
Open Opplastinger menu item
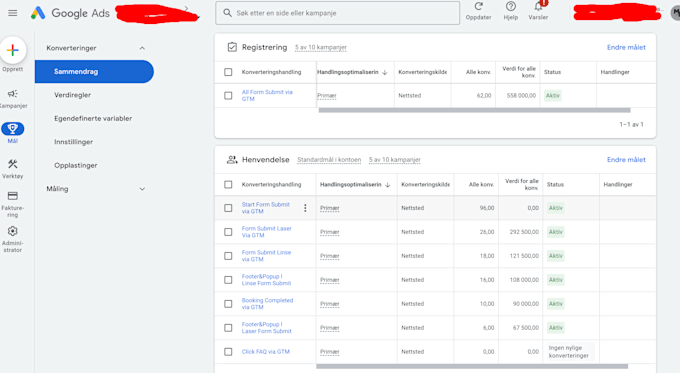coord(75,165)
